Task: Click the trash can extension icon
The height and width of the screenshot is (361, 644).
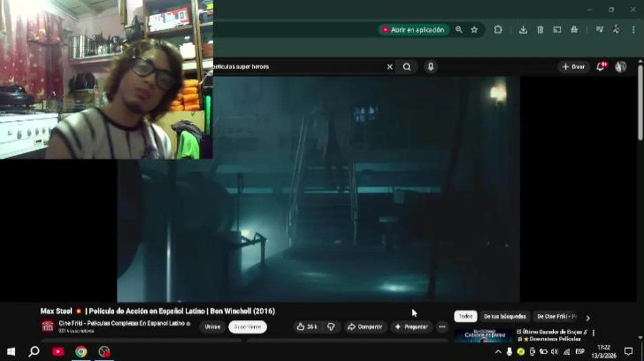Action: (540, 30)
